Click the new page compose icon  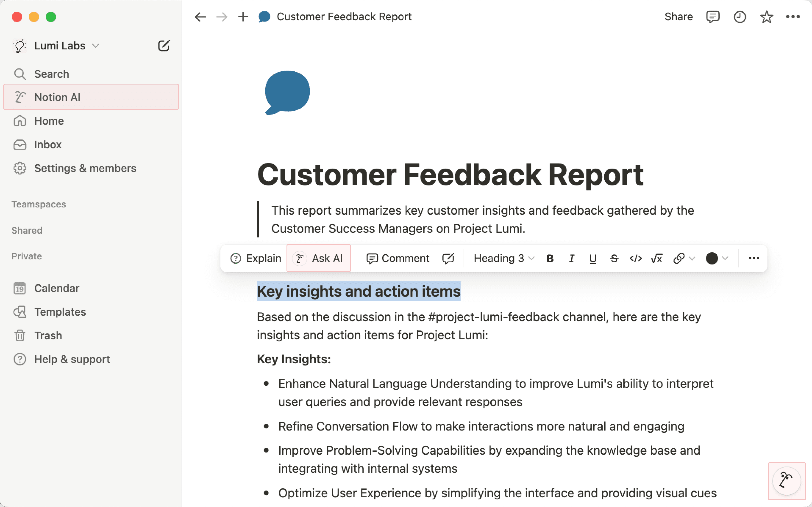pyautogui.click(x=164, y=46)
